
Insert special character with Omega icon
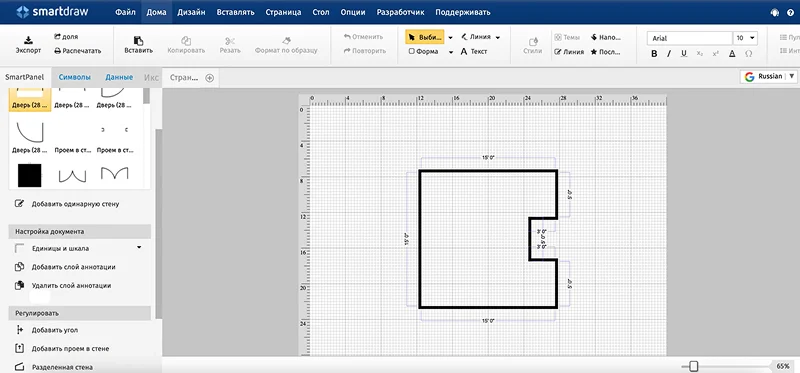pos(748,54)
